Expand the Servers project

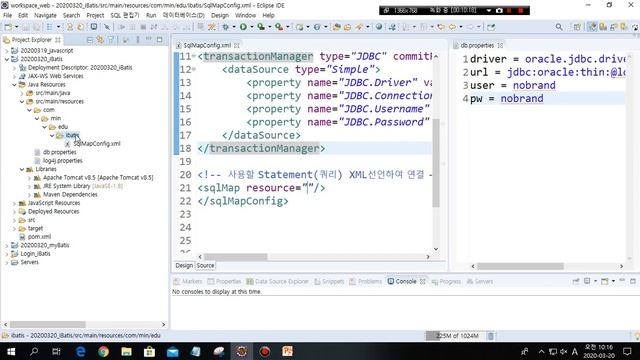pyautogui.click(x=7, y=262)
